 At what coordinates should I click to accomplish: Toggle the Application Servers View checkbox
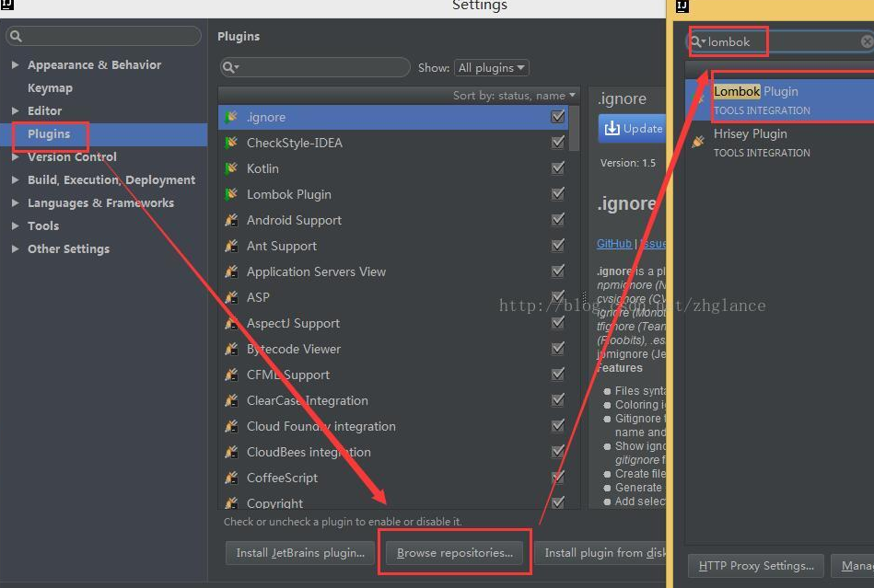pos(557,271)
